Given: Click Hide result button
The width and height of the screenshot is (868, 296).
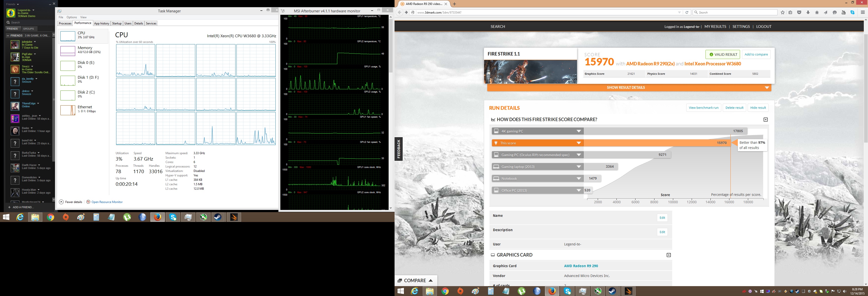Looking at the screenshot, I should [758, 108].
